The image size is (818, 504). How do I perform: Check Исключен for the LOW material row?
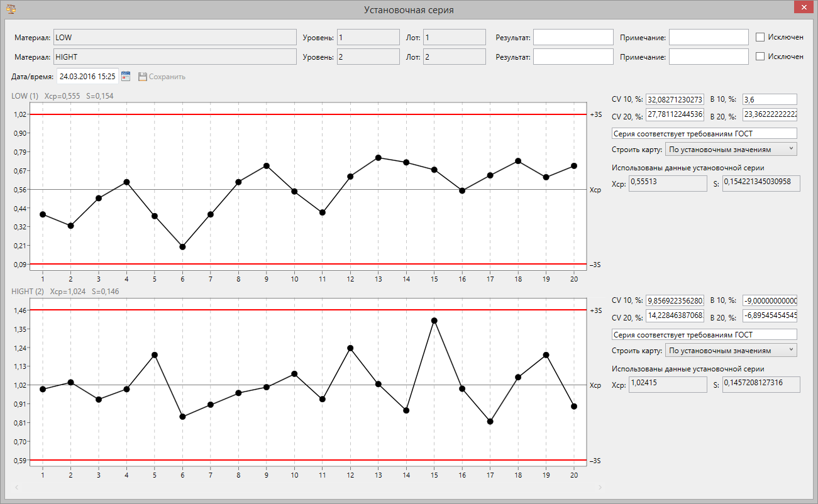pyautogui.click(x=760, y=37)
